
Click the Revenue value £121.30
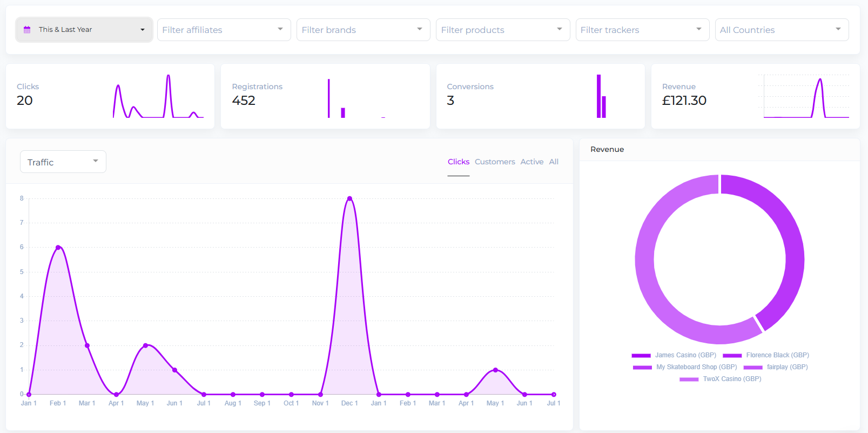(x=684, y=101)
